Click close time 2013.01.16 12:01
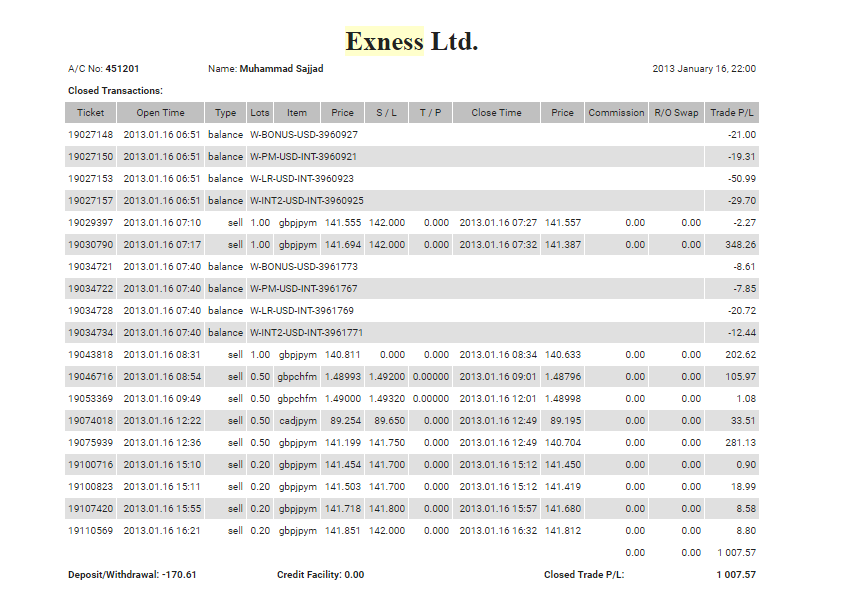The width and height of the screenshot is (867, 599). tap(498, 399)
